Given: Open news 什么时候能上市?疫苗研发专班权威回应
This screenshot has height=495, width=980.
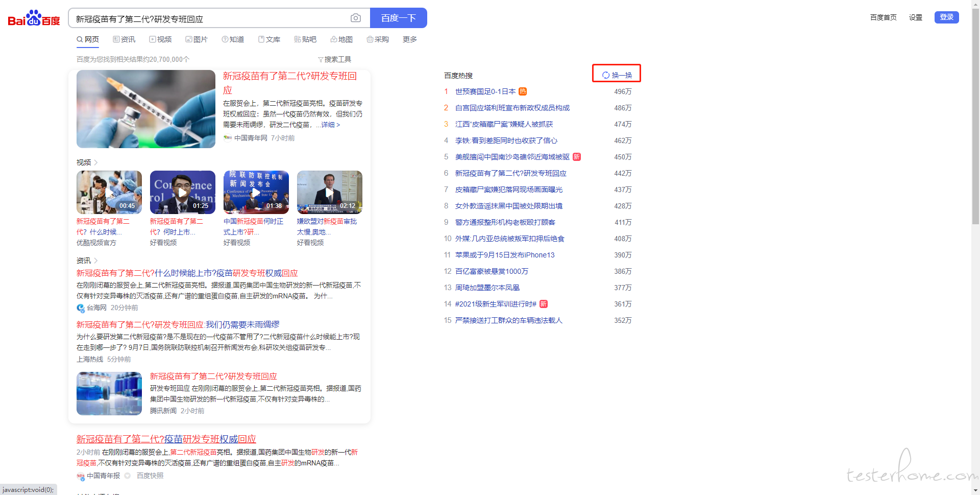Looking at the screenshot, I should point(187,273).
